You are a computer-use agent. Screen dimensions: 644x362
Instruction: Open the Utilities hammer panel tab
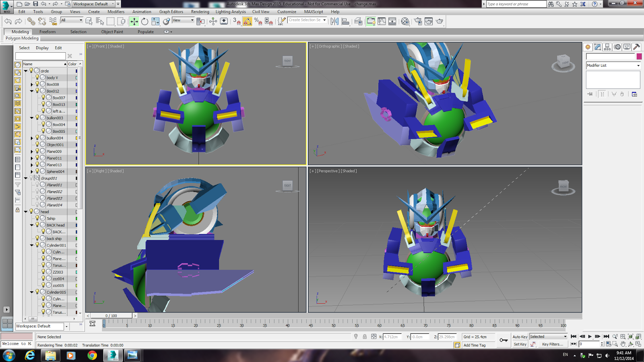click(x=636, y=47)
